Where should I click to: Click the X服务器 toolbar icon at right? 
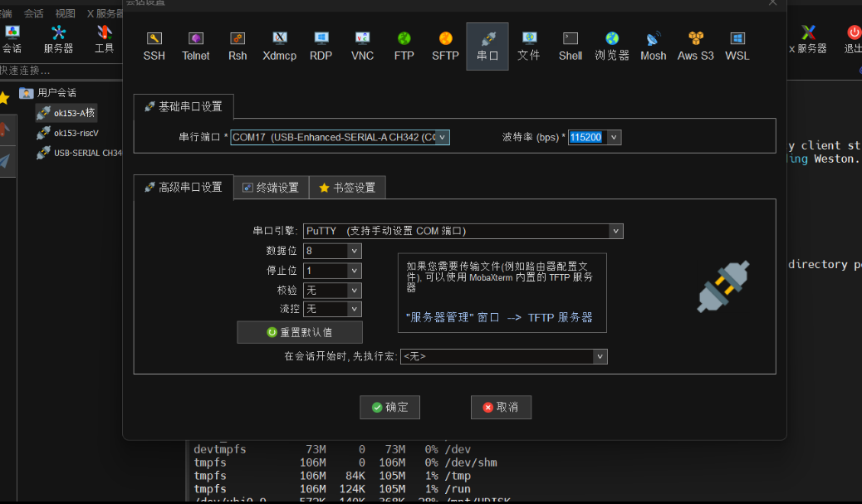click(808, 40)
